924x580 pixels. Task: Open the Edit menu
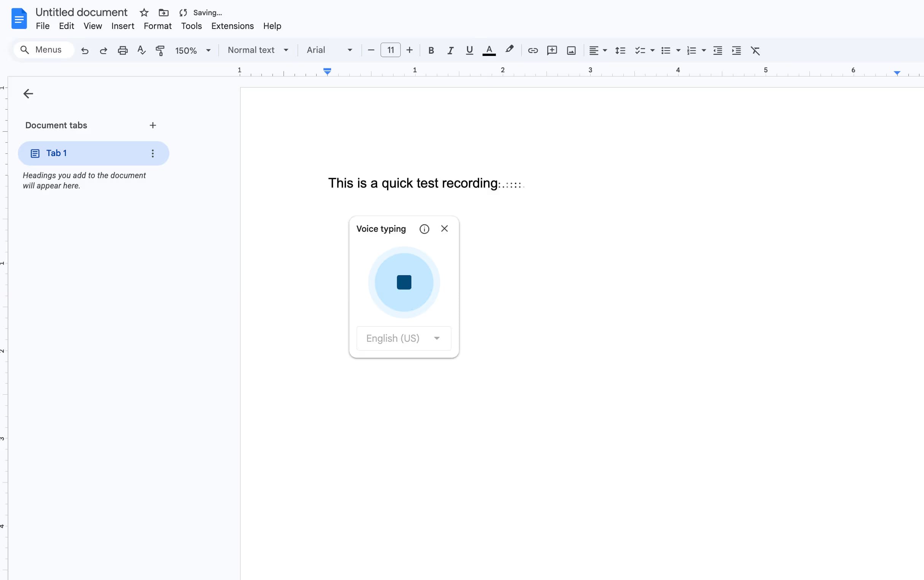66,26
